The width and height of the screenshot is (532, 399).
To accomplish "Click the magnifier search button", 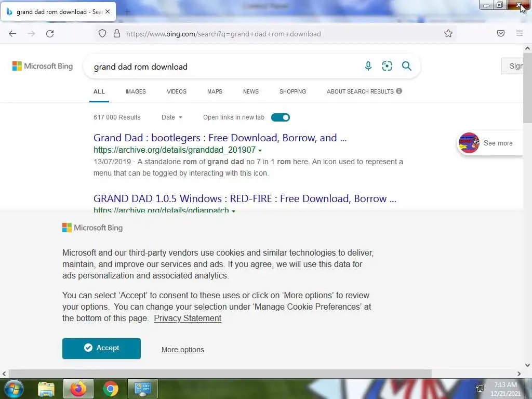I will coord(406,66).
